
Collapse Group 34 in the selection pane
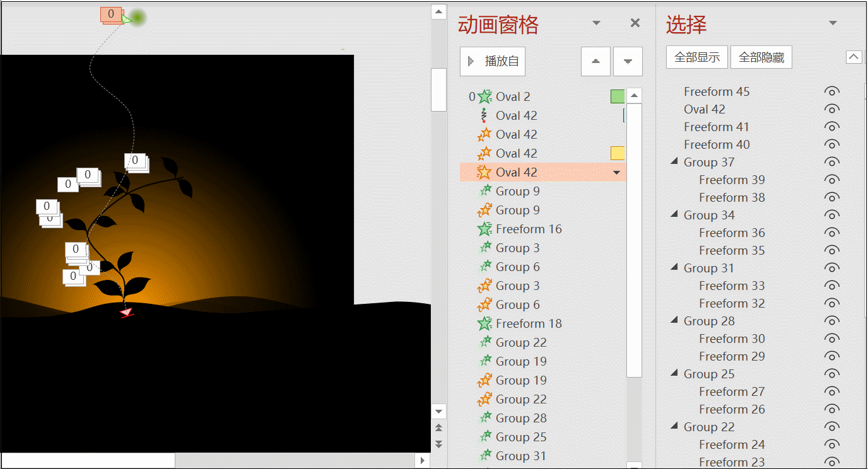(x=674, y=215)
